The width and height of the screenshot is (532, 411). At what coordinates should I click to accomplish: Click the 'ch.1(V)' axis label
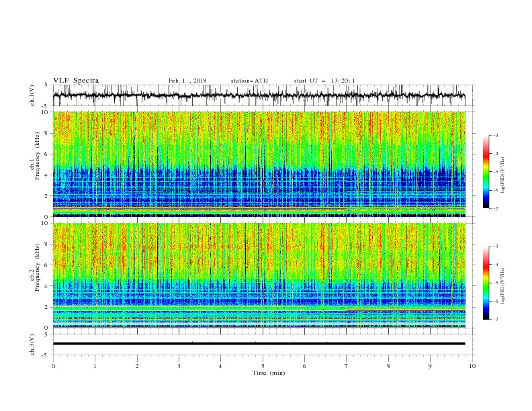[32, 95]
